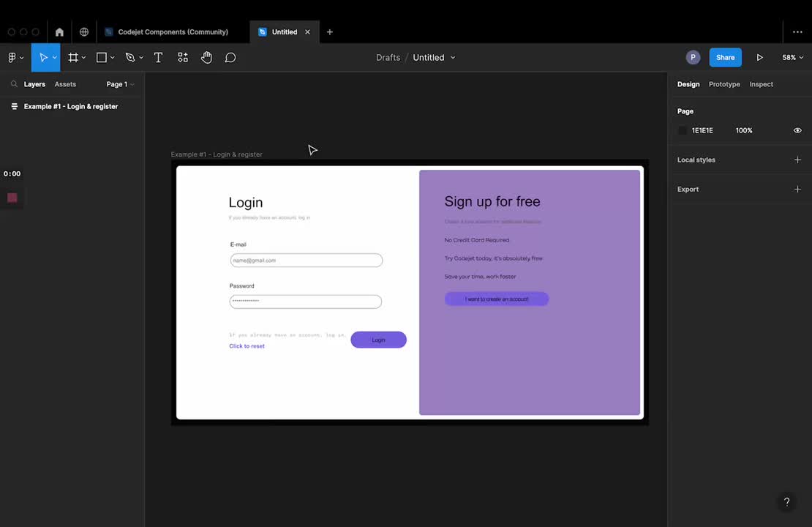Expand the shape tools dropdown chevron
The width and height of the screenshot is (812, 527).
coord(111,57)
